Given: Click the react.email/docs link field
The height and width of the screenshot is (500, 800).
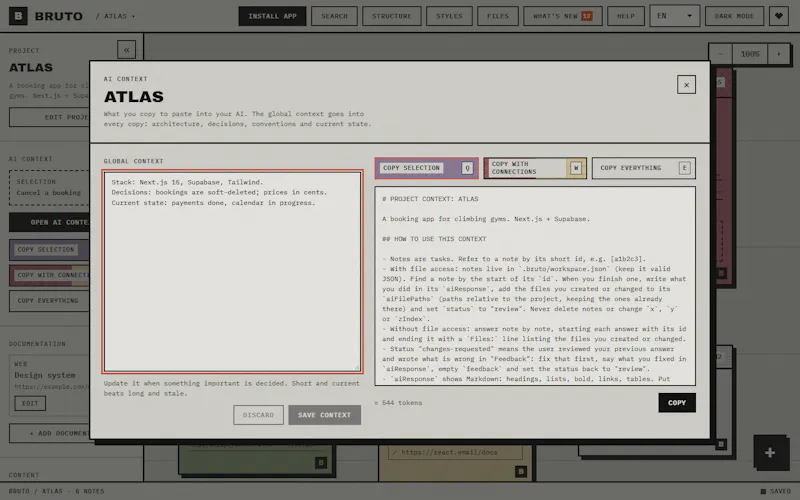Looking at the screenshot, I should (455, 452).
